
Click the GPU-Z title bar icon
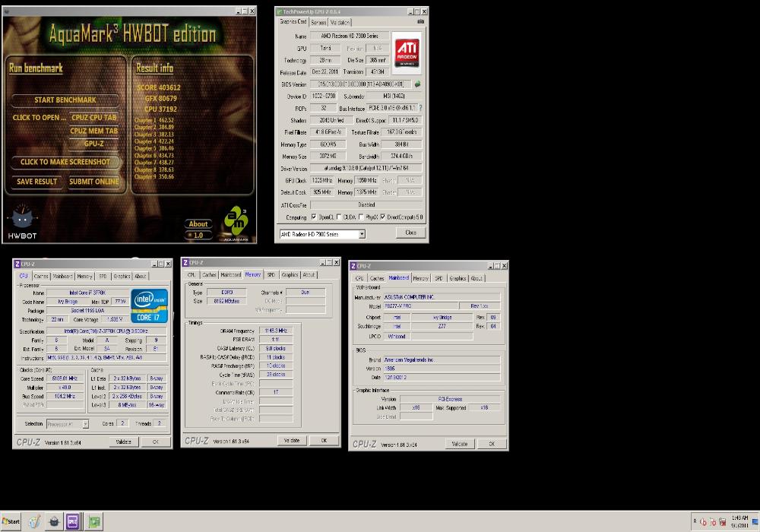279,11
